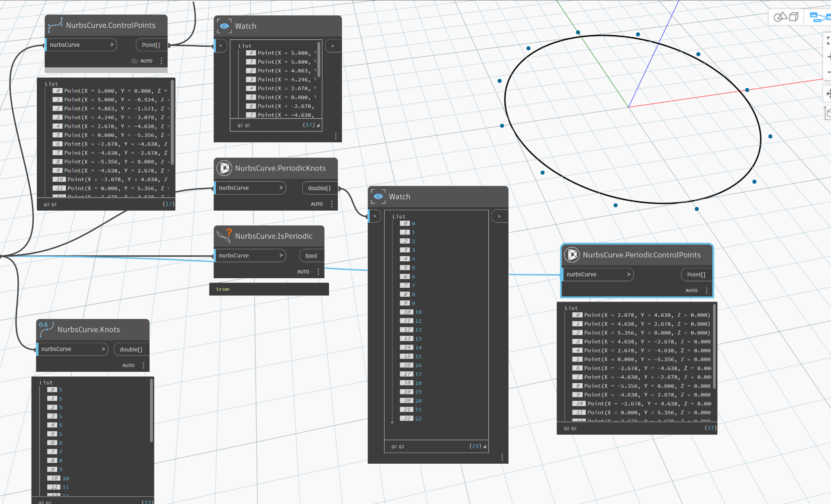This screenshot has width=831, height=504.
Task: Click the NurbsCurve.Knots node icon
Action: [x=46, y=329]
